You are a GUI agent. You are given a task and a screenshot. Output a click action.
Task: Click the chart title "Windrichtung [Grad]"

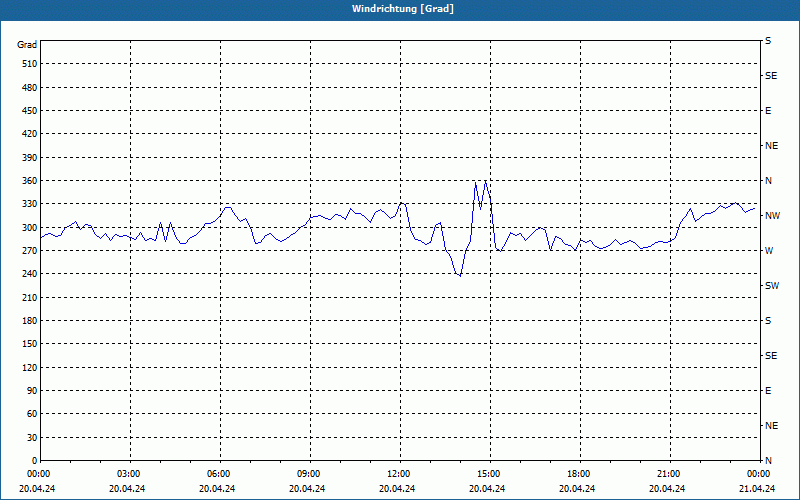click(x=403, y=9)
